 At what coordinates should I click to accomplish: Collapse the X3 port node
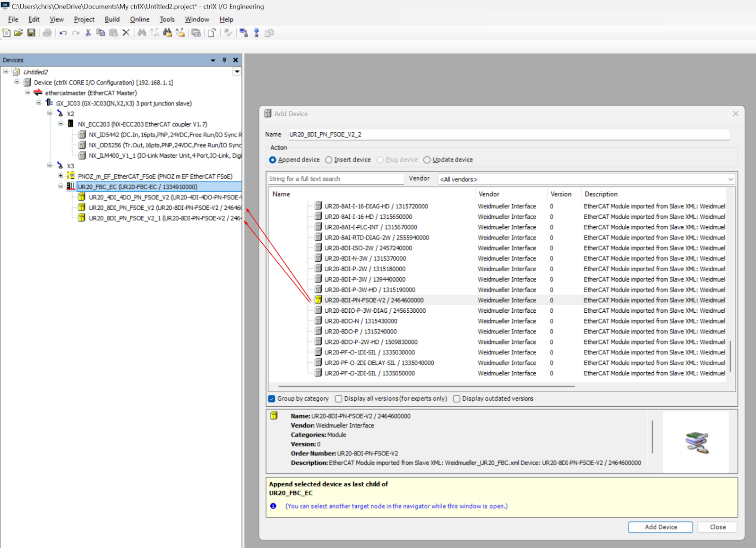pyautogui.click(x=50, y=165)
